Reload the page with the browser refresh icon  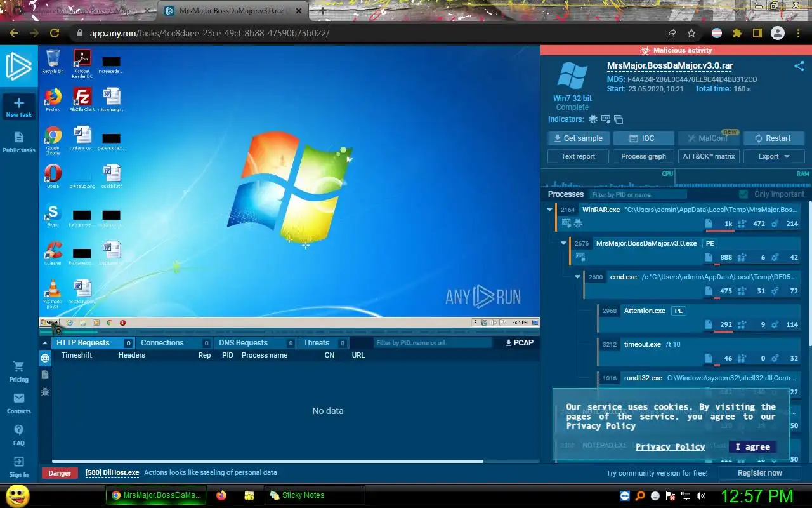point(55,33)
